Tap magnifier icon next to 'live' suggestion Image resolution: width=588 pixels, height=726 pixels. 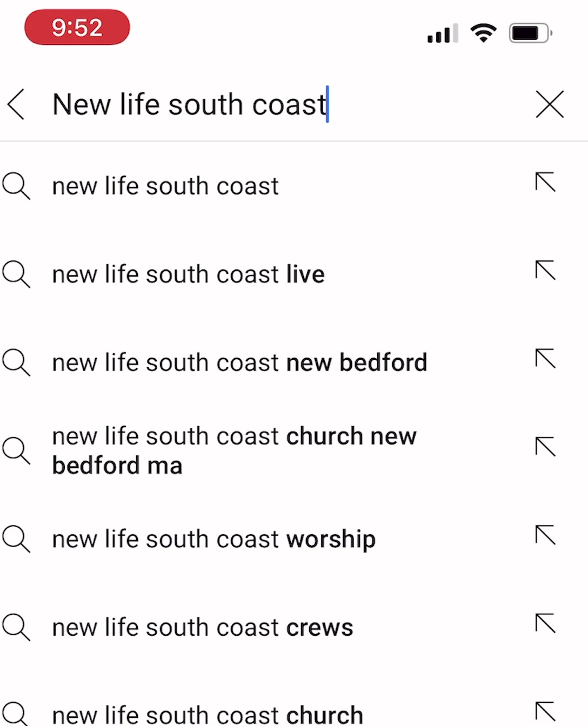tap(16, 274)
